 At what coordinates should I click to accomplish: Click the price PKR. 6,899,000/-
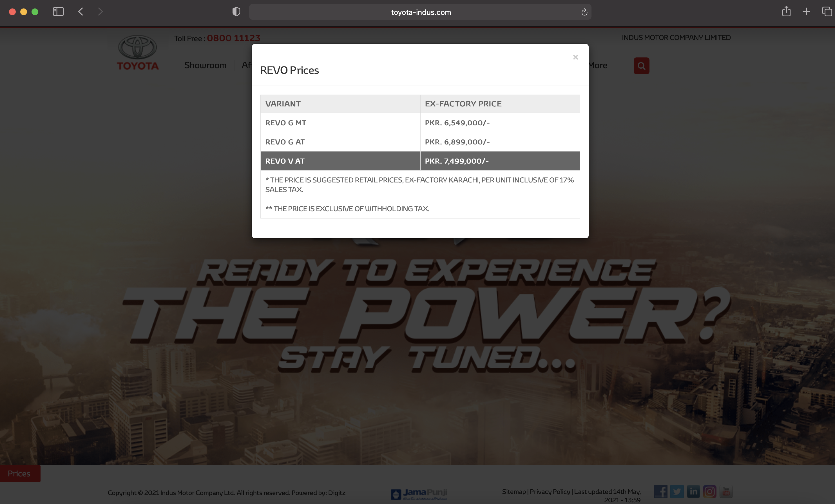[457, 142]
